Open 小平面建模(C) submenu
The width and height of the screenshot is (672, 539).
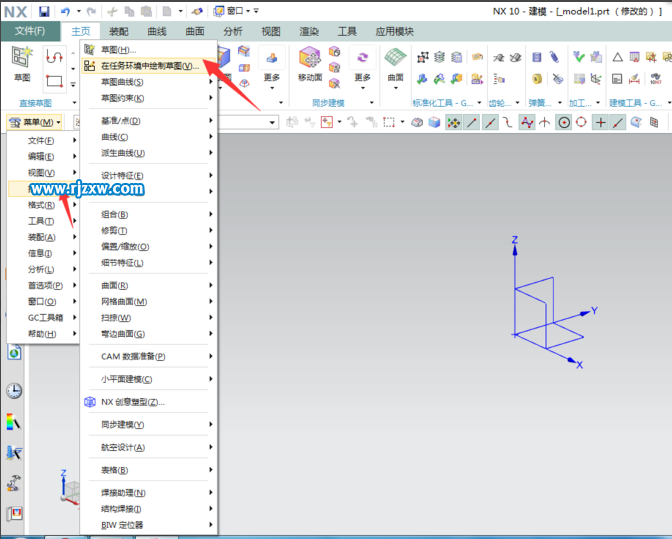tap(148, 379)
